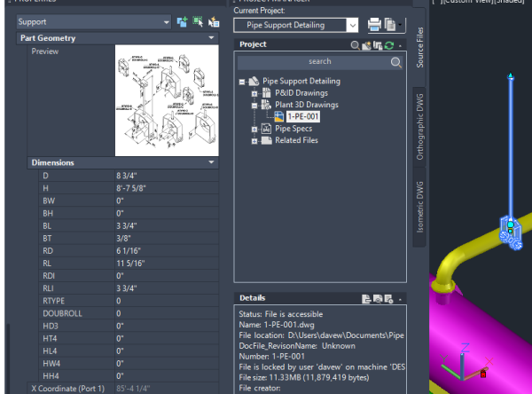Expand the Pipe Specs node
The width and height of the screenshot is (532, 394).
[x=254, y=130]
